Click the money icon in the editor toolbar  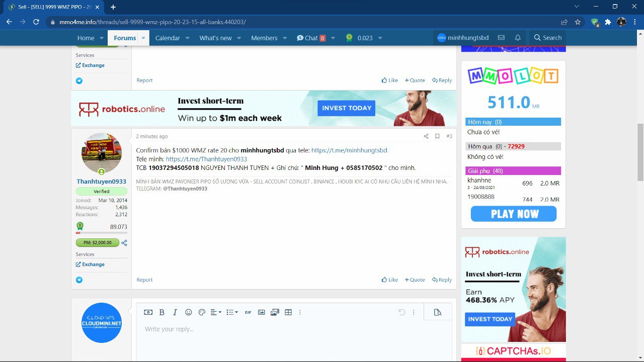coord(148,312)
